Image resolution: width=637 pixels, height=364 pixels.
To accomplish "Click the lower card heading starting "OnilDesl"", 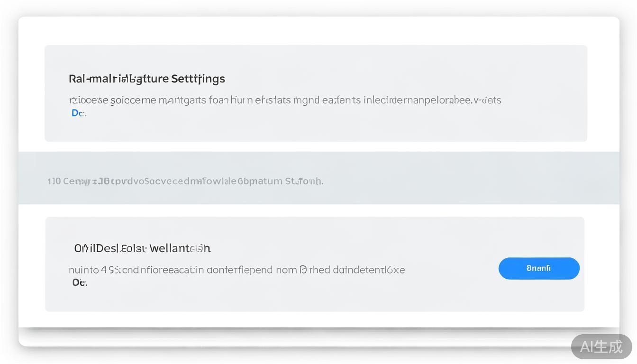I will point(142,248).
